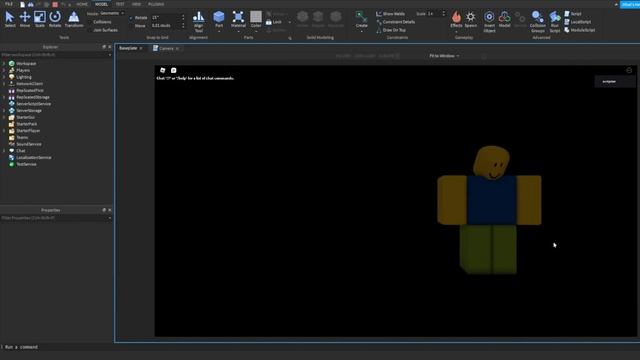The height and width of the screenshot is (360, 640).
Task: Toggle the Join Surfaces checkbox
Action: [90, 30]
